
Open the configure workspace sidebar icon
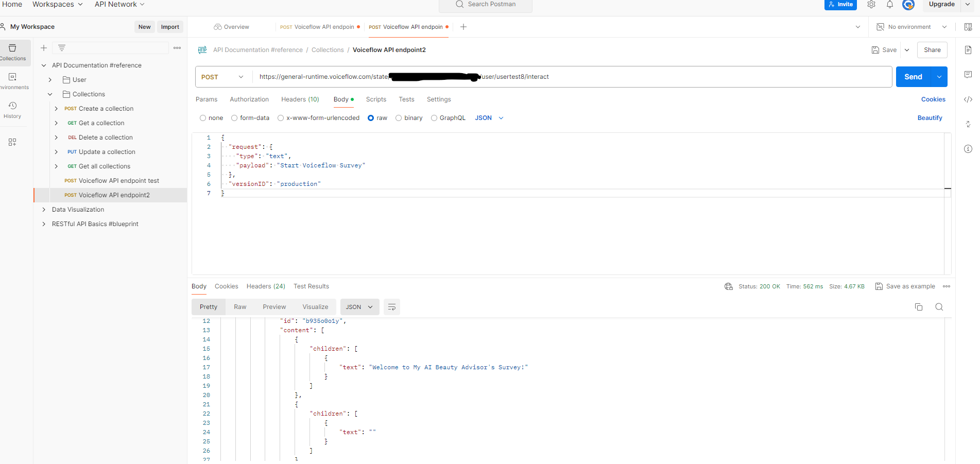click(x=12, y=142)
